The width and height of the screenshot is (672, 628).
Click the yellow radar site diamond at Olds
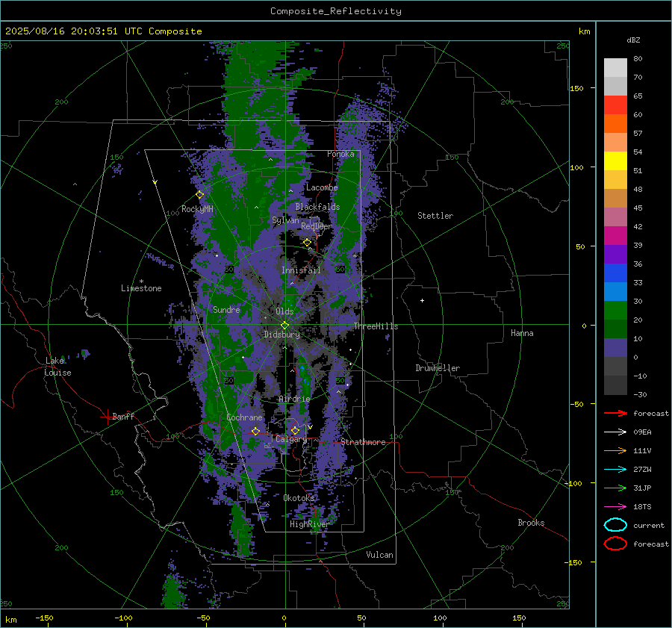[x=284, y=326]
